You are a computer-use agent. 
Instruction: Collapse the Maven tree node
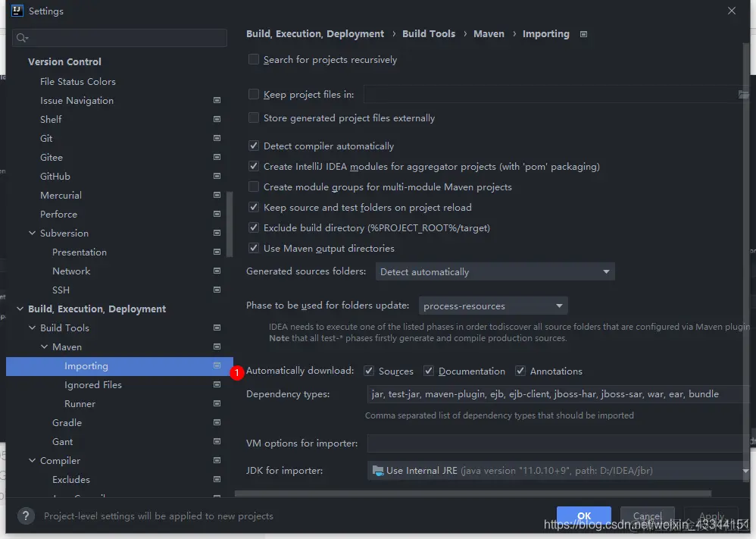coord(45,346)
